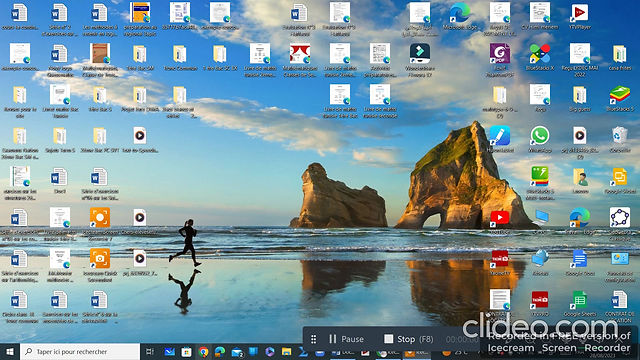This screenshot has height=360, width=640.
Task: Select the BlueStacks X desktop shortcut
Action: click(x=540, y=58)
